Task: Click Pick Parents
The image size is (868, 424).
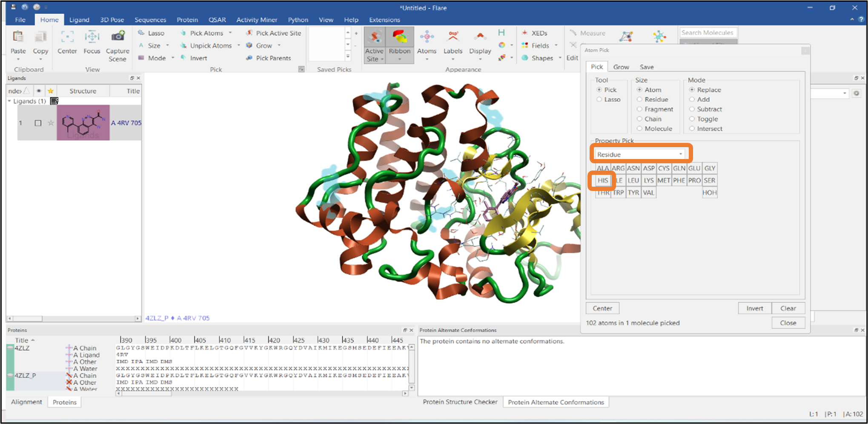Action: [x=269, y=58]
